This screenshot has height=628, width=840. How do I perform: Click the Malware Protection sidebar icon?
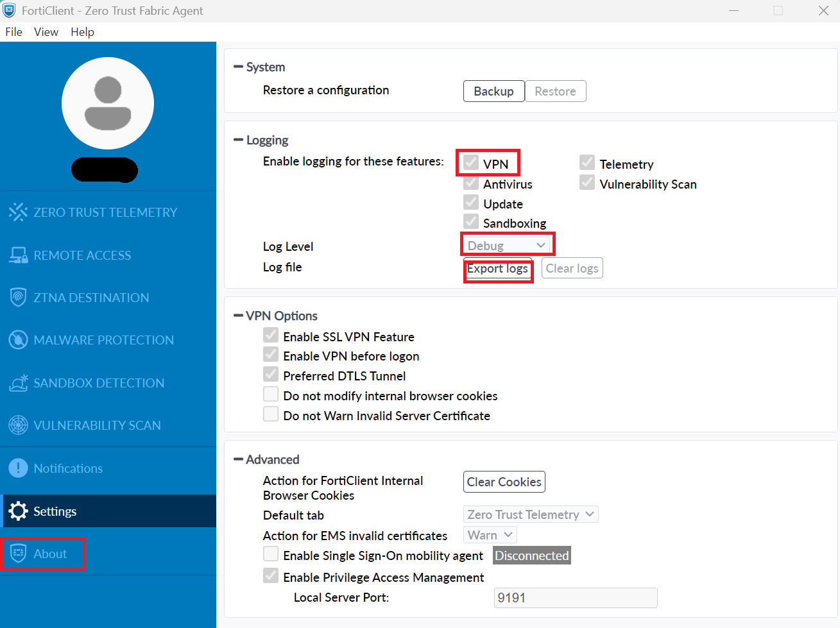[18, 340]
